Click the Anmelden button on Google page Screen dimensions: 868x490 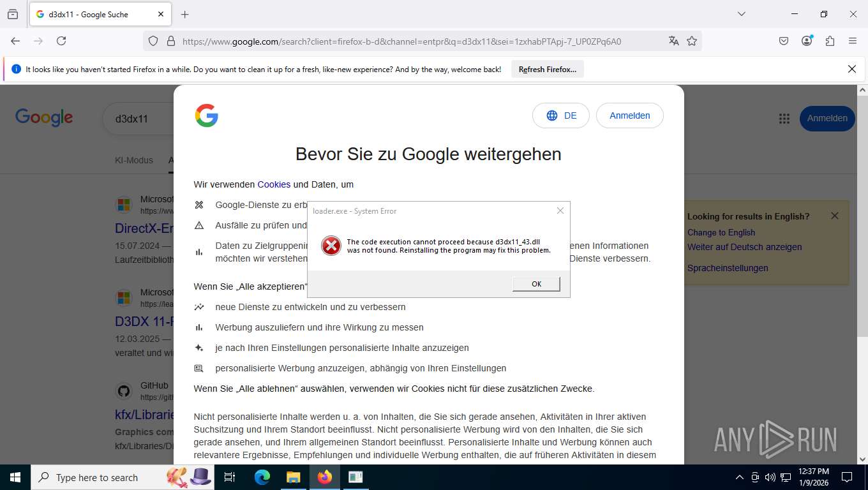pyautogui.click(x=827, y=118)
